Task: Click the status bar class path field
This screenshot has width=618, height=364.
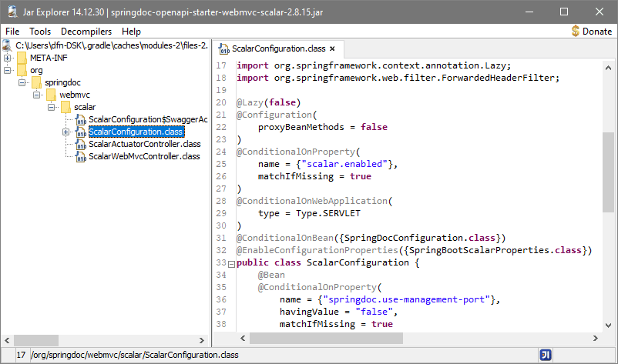Action: point(284,355)
